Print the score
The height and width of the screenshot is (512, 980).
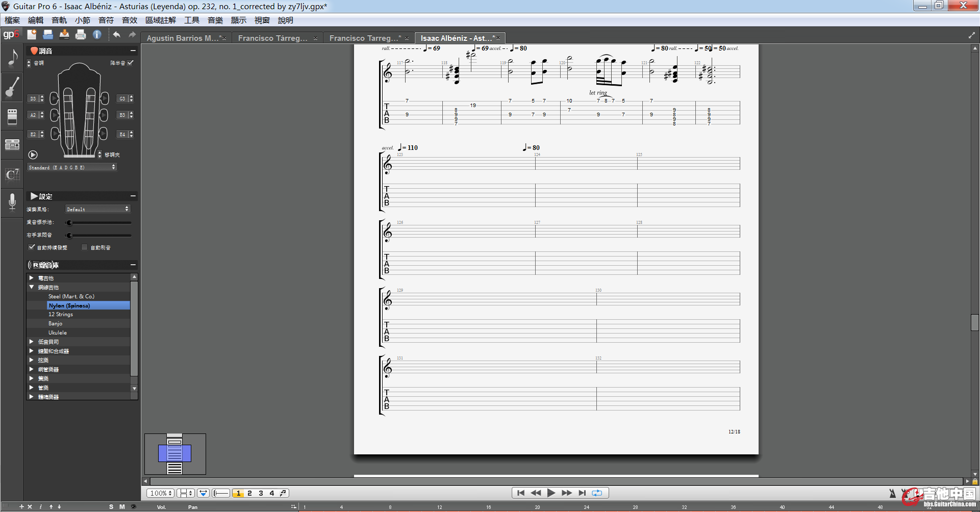[x=81, y=34]
